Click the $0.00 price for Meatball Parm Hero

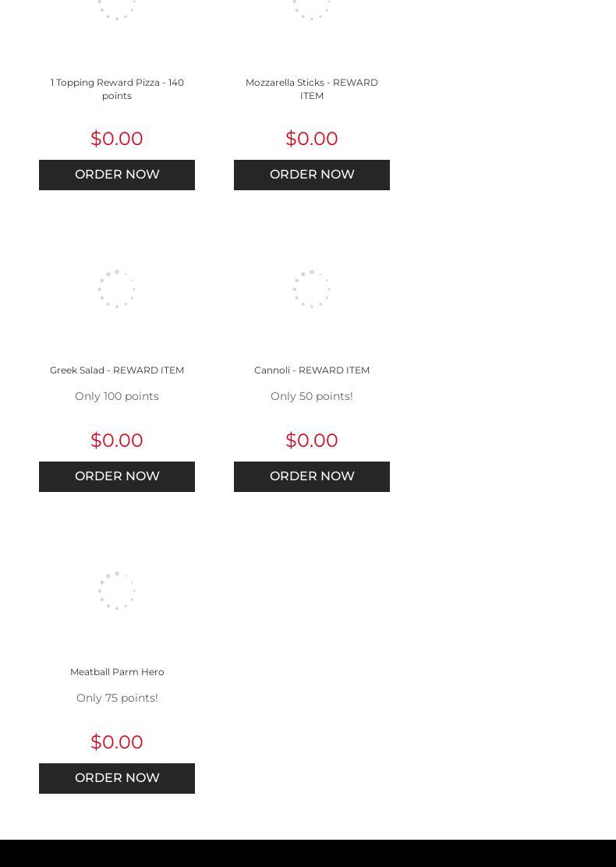[117, 742]
